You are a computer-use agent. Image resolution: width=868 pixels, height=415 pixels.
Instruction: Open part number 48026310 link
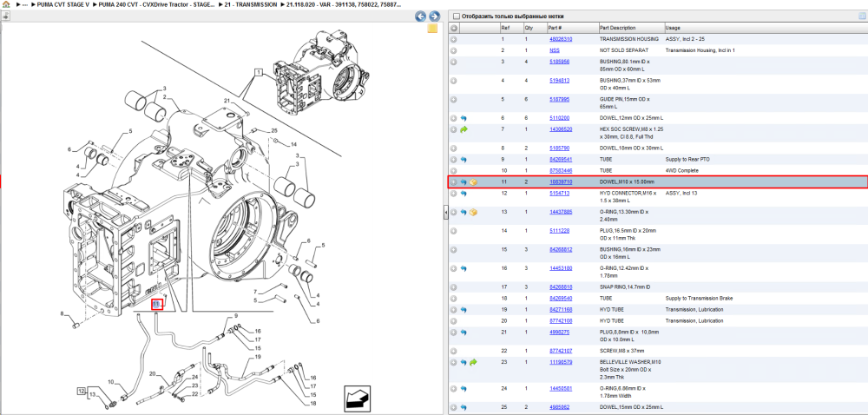click(561, 39)
